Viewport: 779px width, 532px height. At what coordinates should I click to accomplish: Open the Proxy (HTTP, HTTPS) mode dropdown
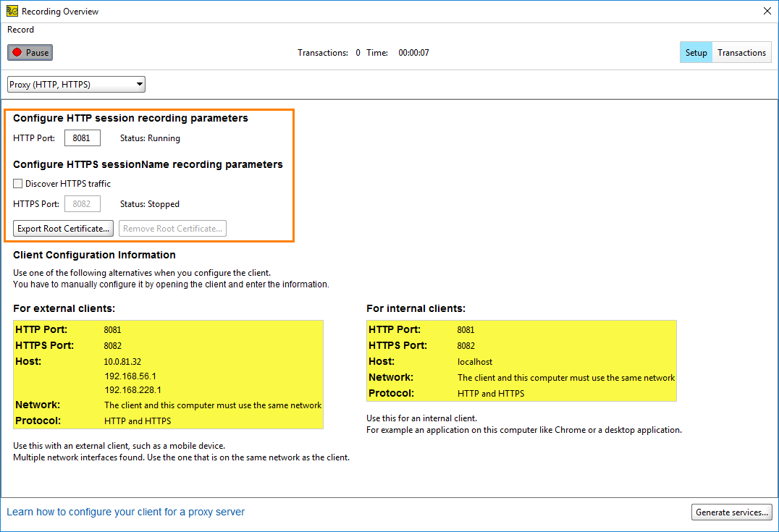tap(75, 84)
